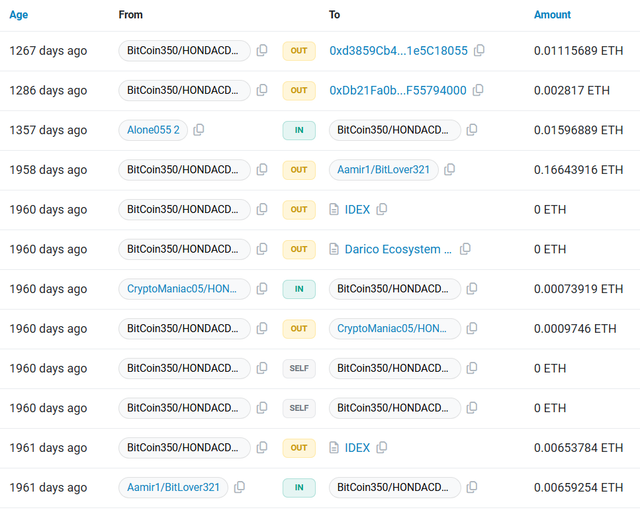Click the IN badge in 0.00659254 ETH row
This screenshot has width=640, height=510.
[299, 487]
